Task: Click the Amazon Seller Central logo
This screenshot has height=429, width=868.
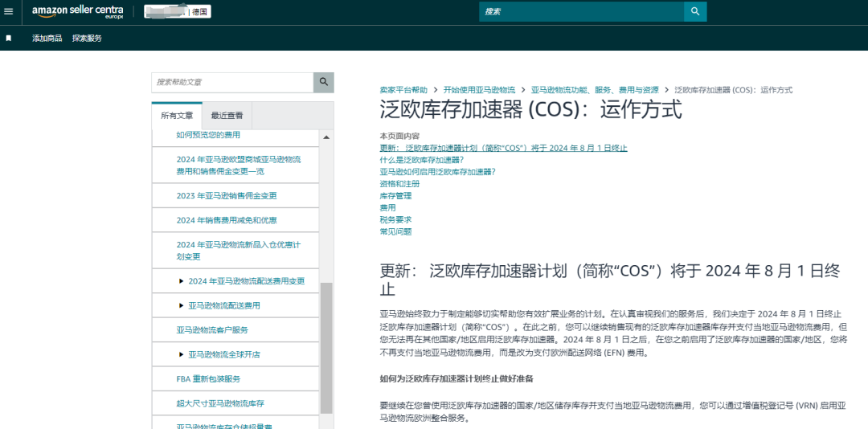Action: coord(77,11)
